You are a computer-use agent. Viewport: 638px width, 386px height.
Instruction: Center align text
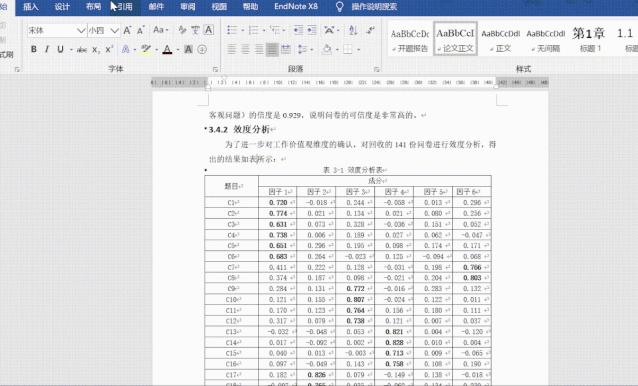(x=245, y=49)
